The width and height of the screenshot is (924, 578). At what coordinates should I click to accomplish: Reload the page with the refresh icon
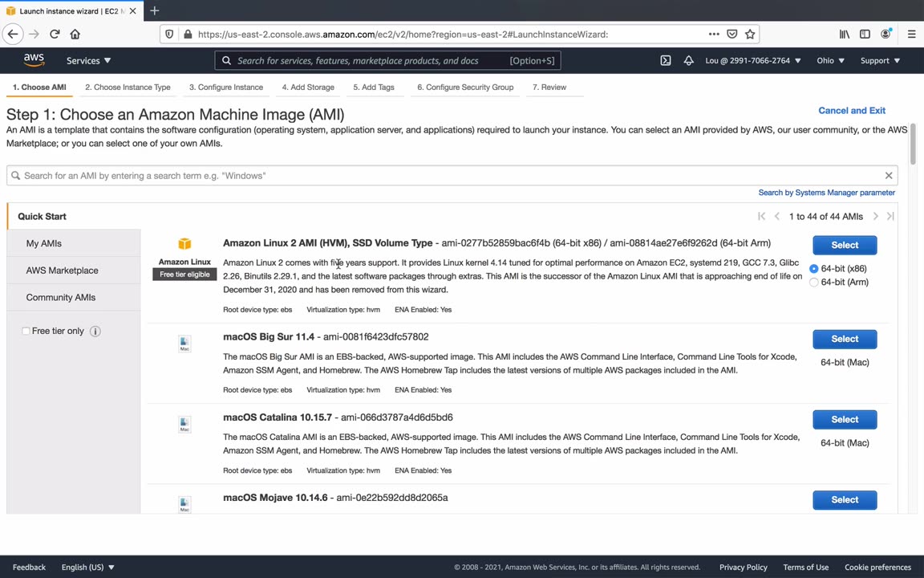click(55, 35)
